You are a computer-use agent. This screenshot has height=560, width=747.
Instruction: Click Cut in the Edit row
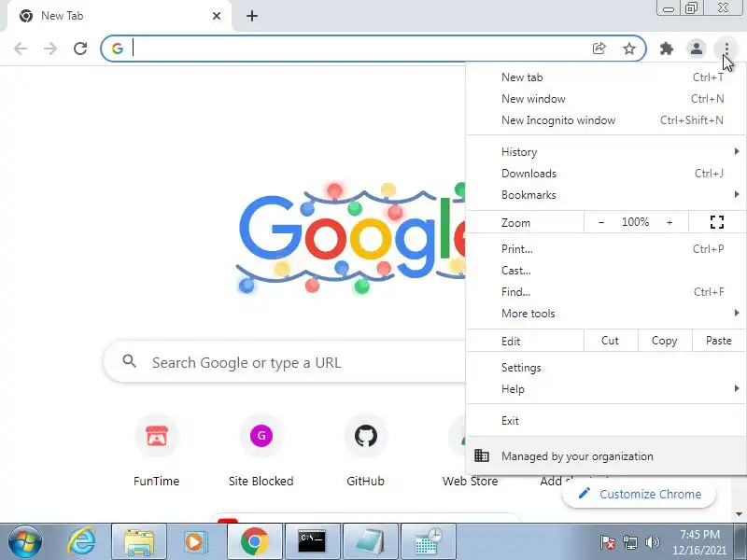611,341
